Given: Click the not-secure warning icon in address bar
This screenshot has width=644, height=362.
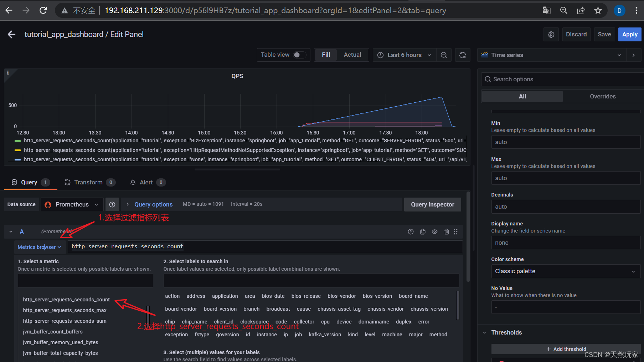Looking at the screenshot, I should coord(65,11).
